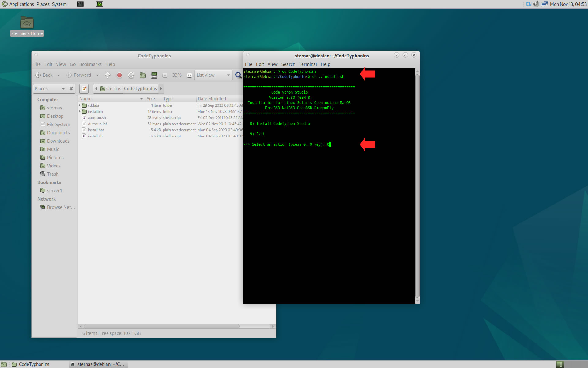Image resolution: width=588 pixels, height=368 pixels.
Task: Open the List View mode dropdown
Action: pyautogui.click(x=213, y=75)
